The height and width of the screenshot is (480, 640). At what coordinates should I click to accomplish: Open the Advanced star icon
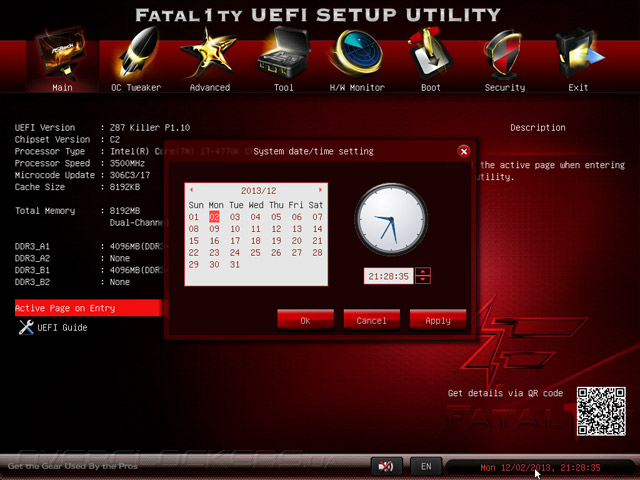pos(209,53)
